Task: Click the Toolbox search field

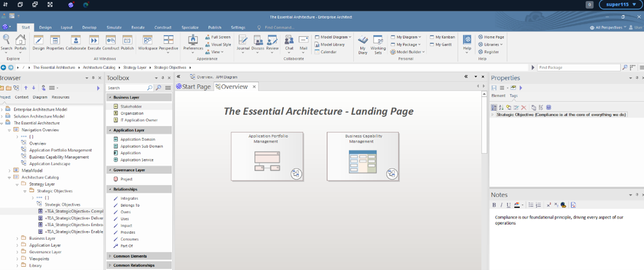Action: 125,88
